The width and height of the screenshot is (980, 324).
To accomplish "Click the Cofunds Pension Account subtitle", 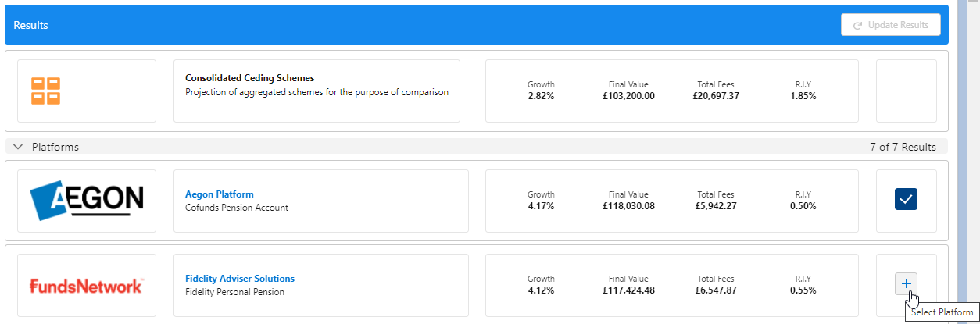I will pyautogui.click(x=236, y=208).
